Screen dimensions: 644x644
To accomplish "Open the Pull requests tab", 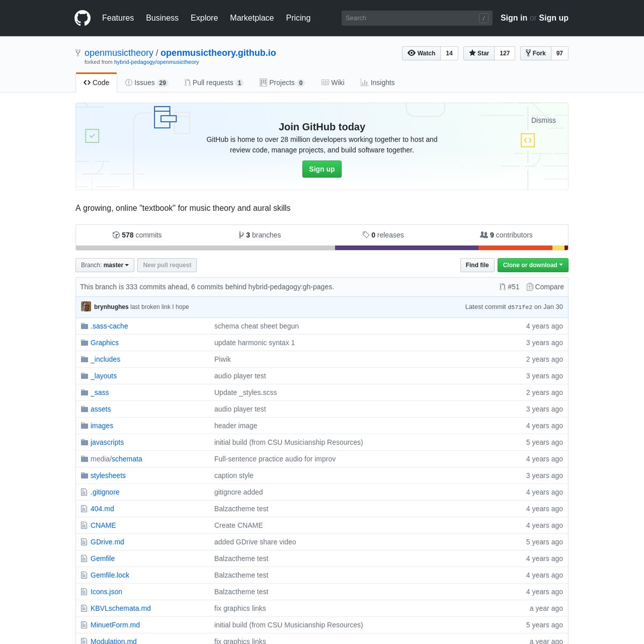I will (214, 83).
